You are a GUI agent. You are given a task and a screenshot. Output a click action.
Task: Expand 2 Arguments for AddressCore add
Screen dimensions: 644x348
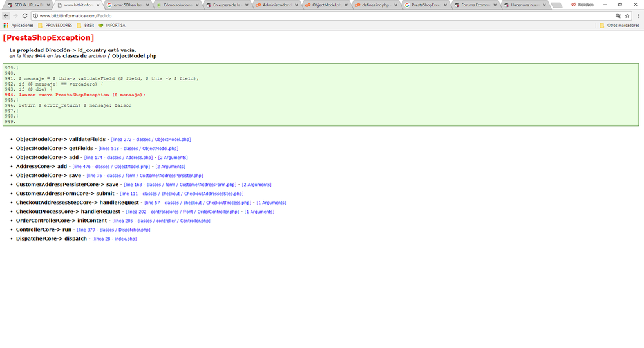tap(170, 167)
